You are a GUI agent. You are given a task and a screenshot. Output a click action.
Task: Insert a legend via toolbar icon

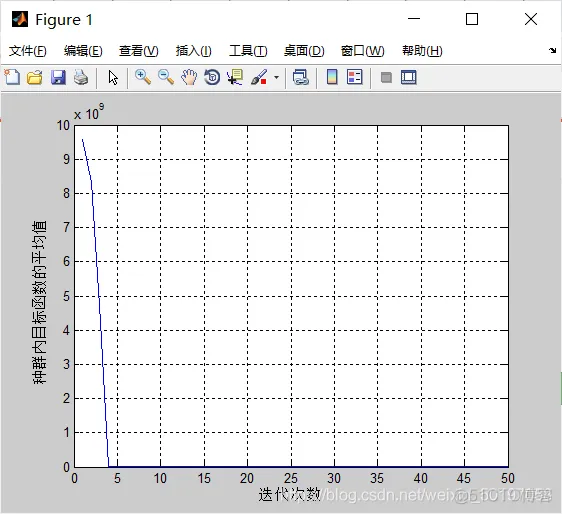pyautogui.click(x=355, y=77)
